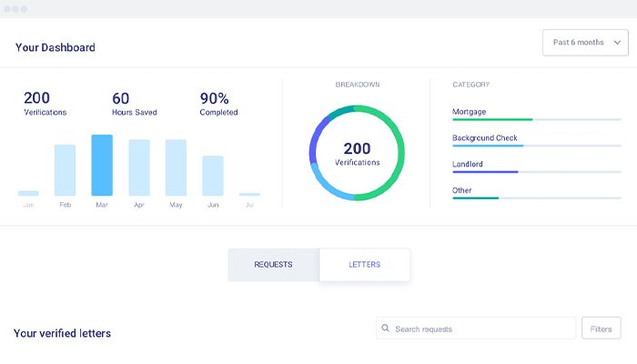
Task: Switch to the Letters tab
Action: (x=364, y=265)
